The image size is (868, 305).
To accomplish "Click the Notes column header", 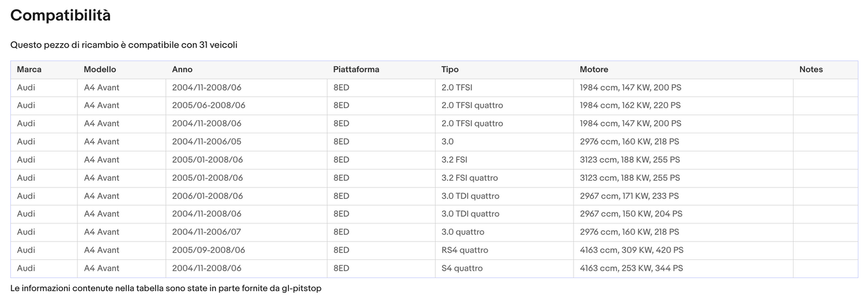I will click(x=811, y=70).
